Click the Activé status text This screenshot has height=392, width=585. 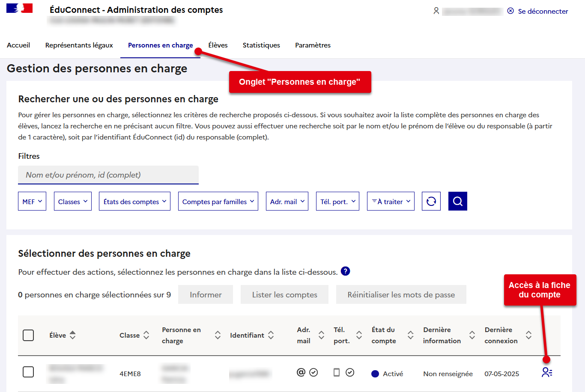pos(393,374)
